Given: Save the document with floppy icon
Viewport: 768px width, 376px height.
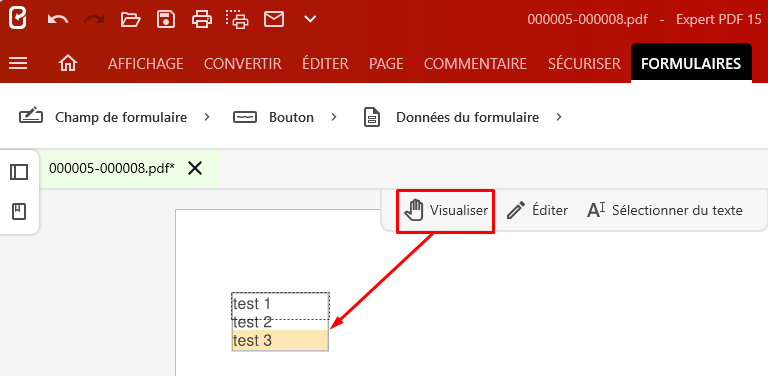Looking at the screenshot, I should click(166, 20).
